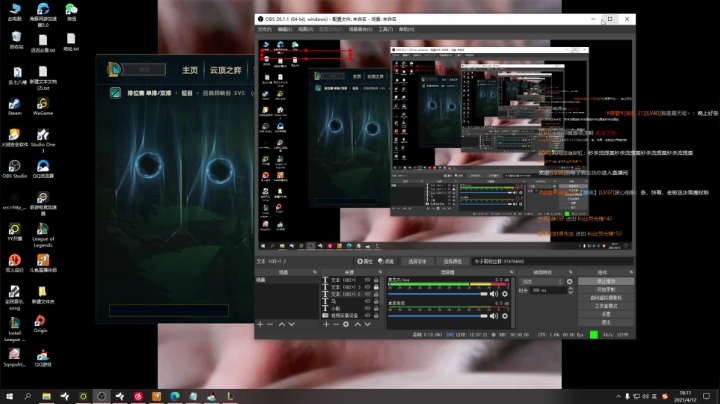This screenshot has height=404, width=720.
Task: Open the scene transition type dropdown
Action: [x=542, y=281]
